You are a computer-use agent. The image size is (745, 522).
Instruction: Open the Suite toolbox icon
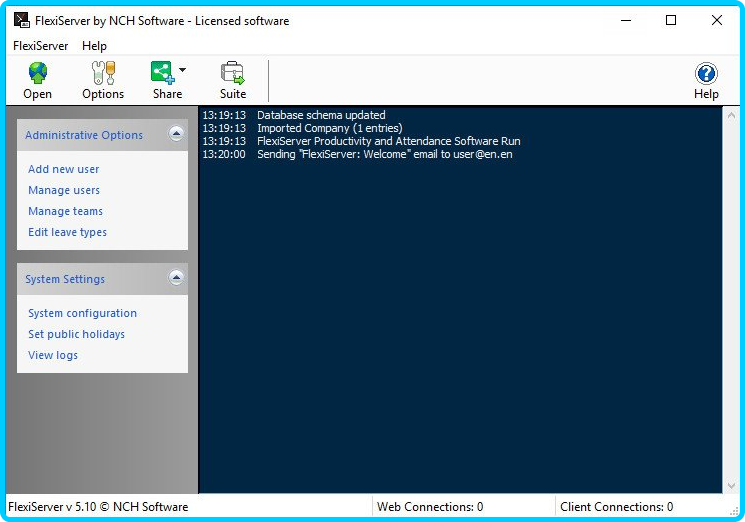click(x=233, y=73)
